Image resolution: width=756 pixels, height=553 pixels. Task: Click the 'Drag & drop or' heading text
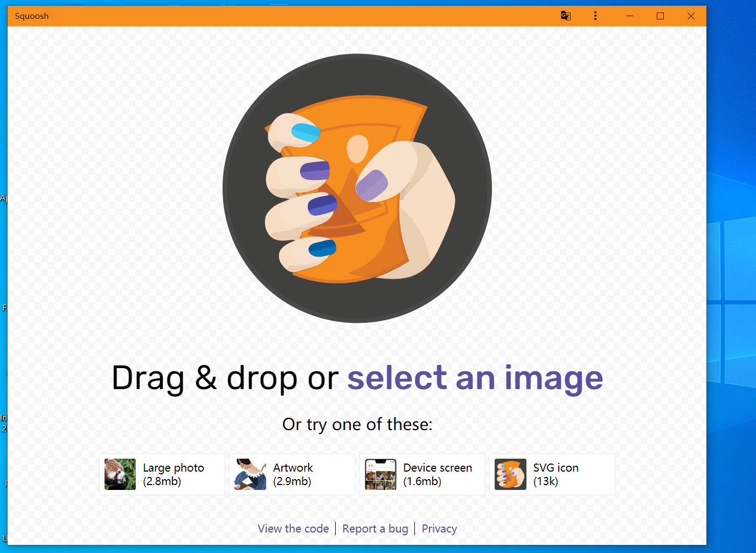tap(225, 378)
